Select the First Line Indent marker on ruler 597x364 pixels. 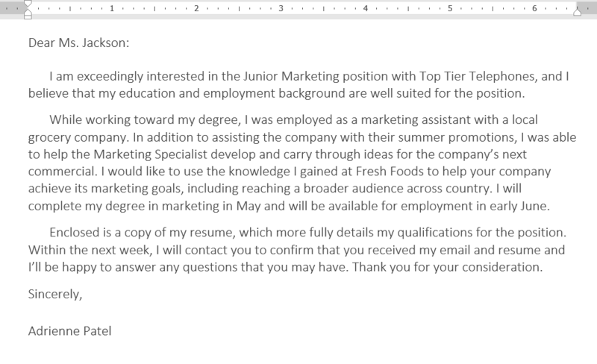pos(28,4)
